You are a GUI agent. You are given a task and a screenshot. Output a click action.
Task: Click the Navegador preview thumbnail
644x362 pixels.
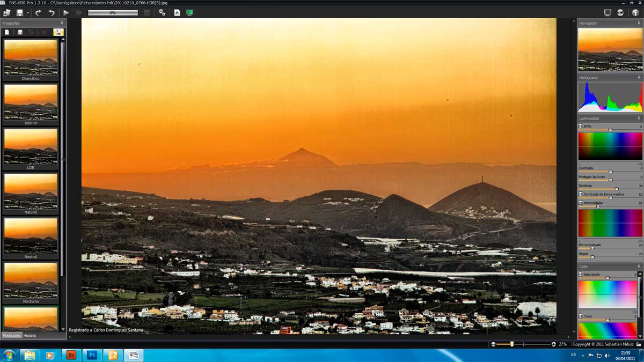pos(610,49)
